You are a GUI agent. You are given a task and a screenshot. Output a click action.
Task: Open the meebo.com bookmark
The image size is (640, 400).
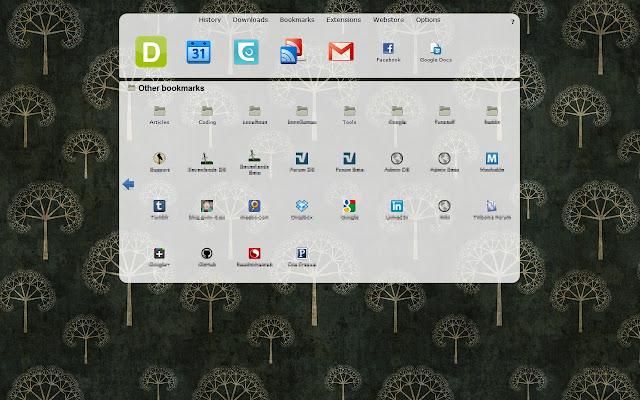(254, 210)
